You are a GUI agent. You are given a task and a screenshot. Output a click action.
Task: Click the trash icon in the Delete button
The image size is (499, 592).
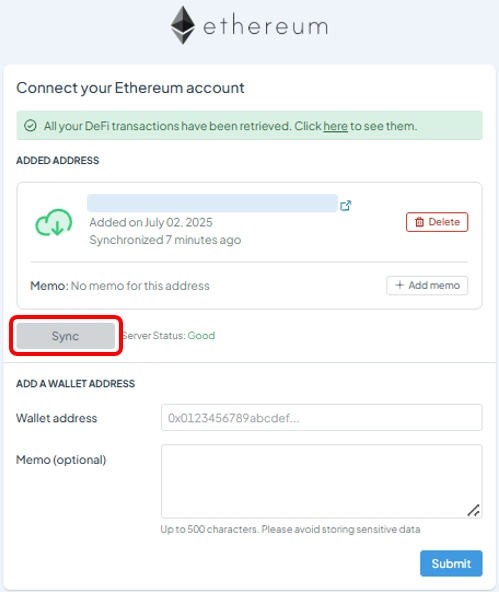click(x=419, y=222)
